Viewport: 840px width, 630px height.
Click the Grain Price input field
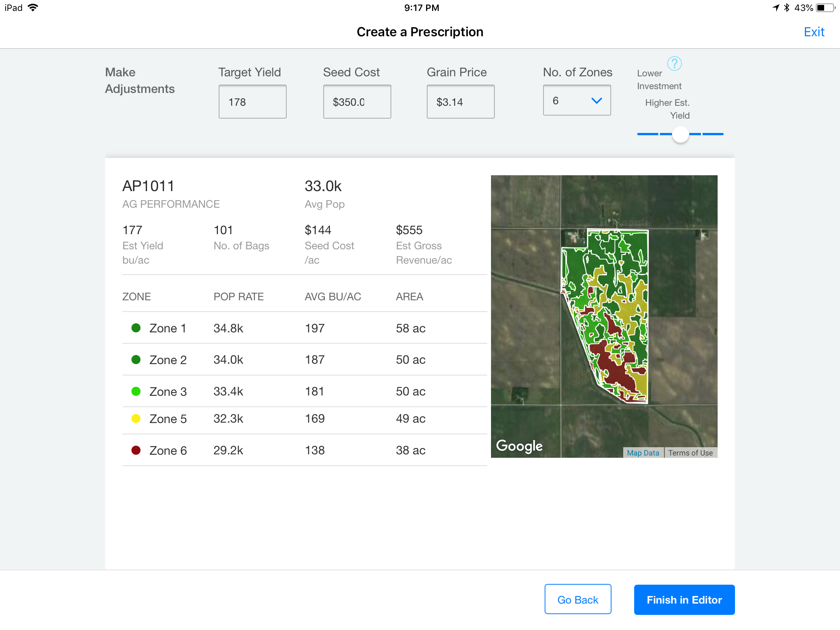coord(460,102)
